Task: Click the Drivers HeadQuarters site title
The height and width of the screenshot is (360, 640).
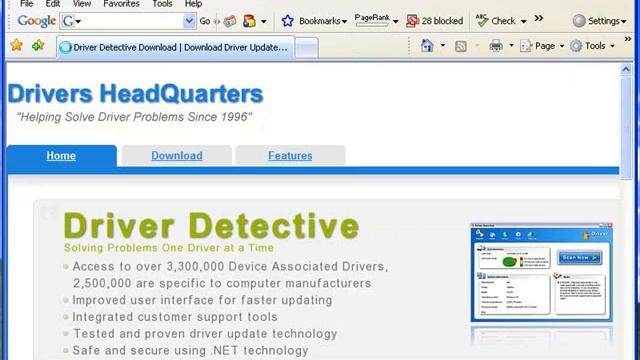Action: coord(136,93)
